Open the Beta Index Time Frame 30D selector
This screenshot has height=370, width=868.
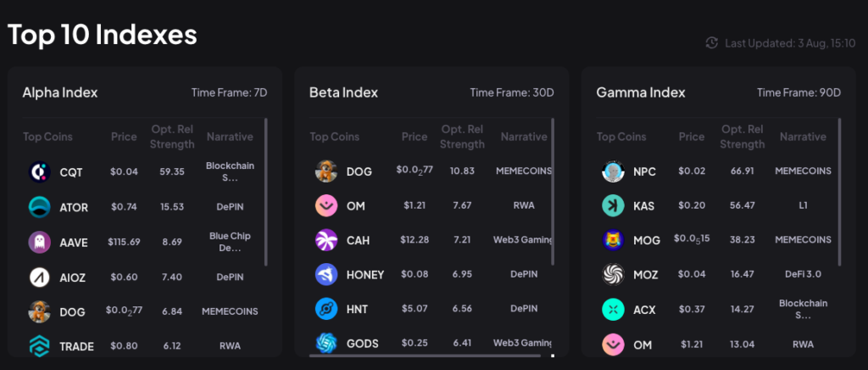tap(512, 92)
